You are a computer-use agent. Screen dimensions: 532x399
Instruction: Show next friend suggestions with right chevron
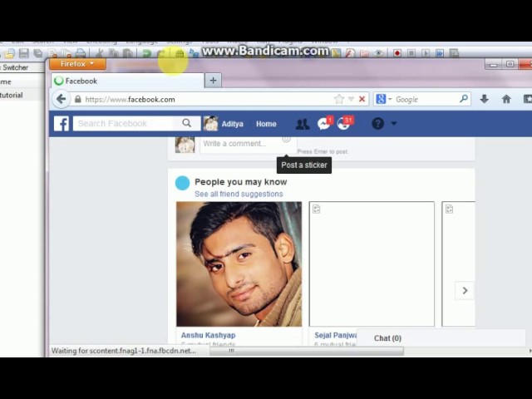[x=465, y=290]
